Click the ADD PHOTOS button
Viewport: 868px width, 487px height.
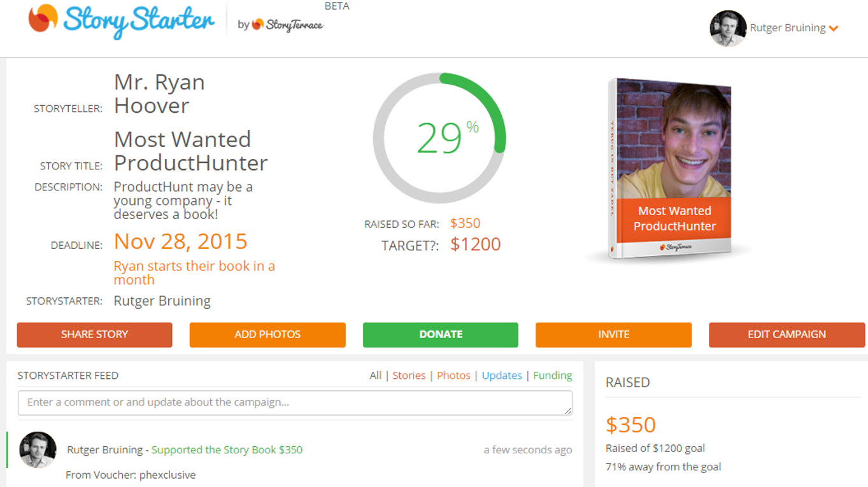[x=267, y=334]
